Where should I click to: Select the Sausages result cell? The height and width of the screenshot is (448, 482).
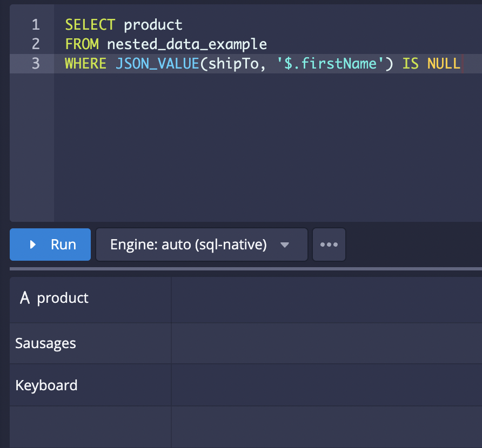pos(46,343)
